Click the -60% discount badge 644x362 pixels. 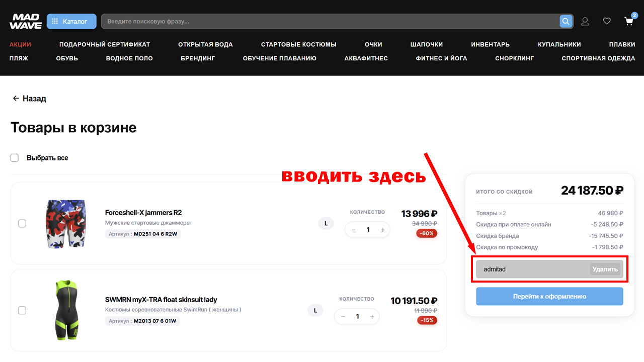click(427, 233)
